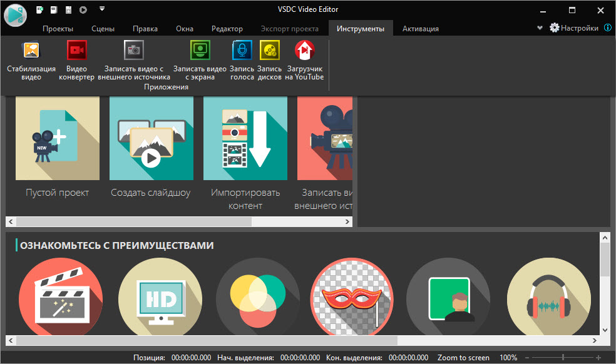
Task: Click the zoom in plus button
Action: [598, 358]
